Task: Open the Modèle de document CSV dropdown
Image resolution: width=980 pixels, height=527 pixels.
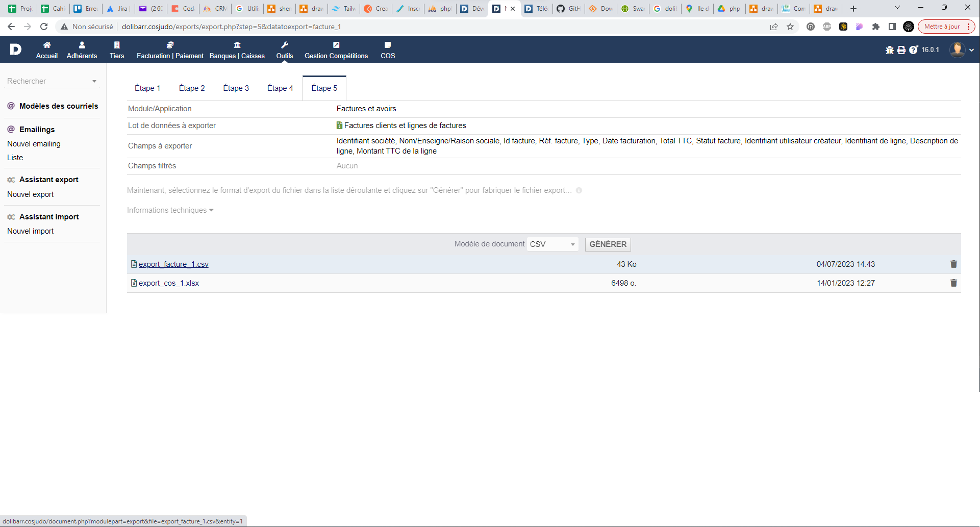Action: [x=552, y=244]
